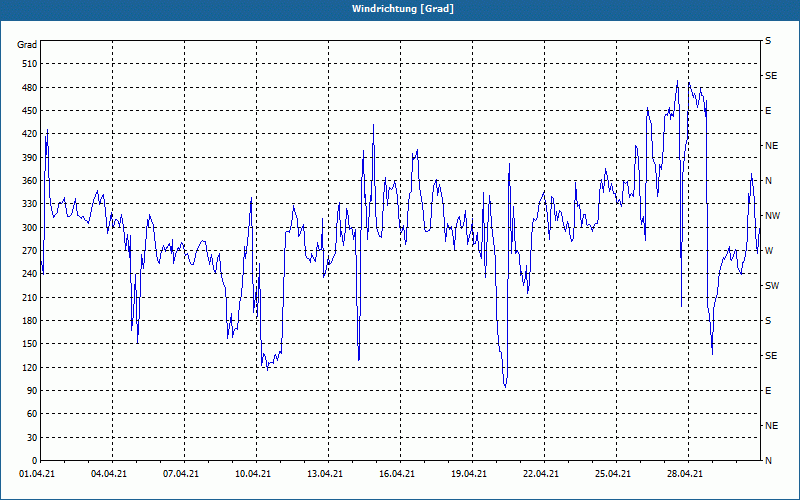The width and height of the screenshot is (800, 500).
Task: Select the date label 04.04.21
Action: coord(109,474)
